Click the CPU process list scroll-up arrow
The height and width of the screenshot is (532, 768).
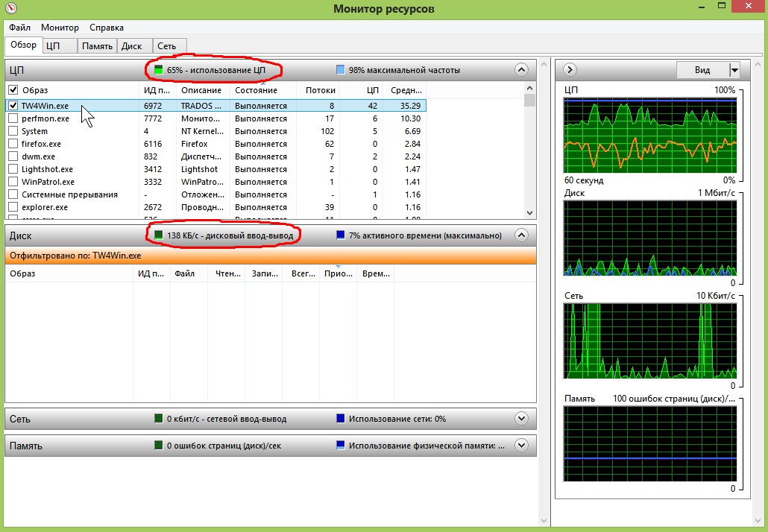529,88
